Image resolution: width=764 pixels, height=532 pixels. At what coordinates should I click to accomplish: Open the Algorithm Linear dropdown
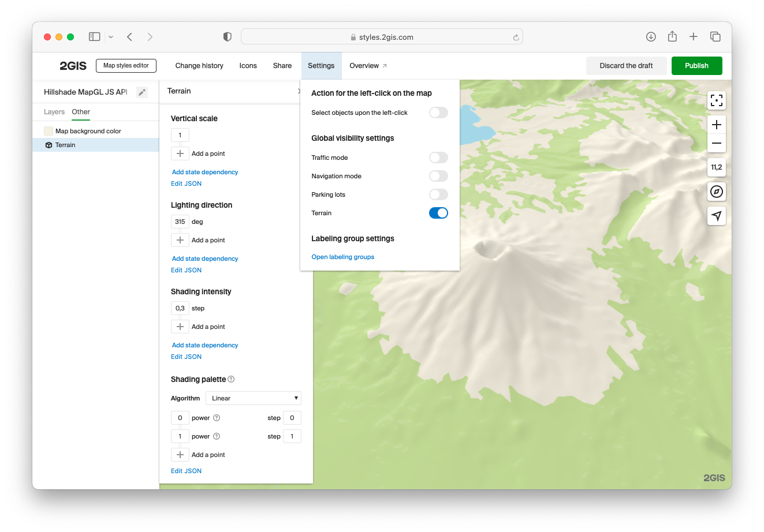253,398
